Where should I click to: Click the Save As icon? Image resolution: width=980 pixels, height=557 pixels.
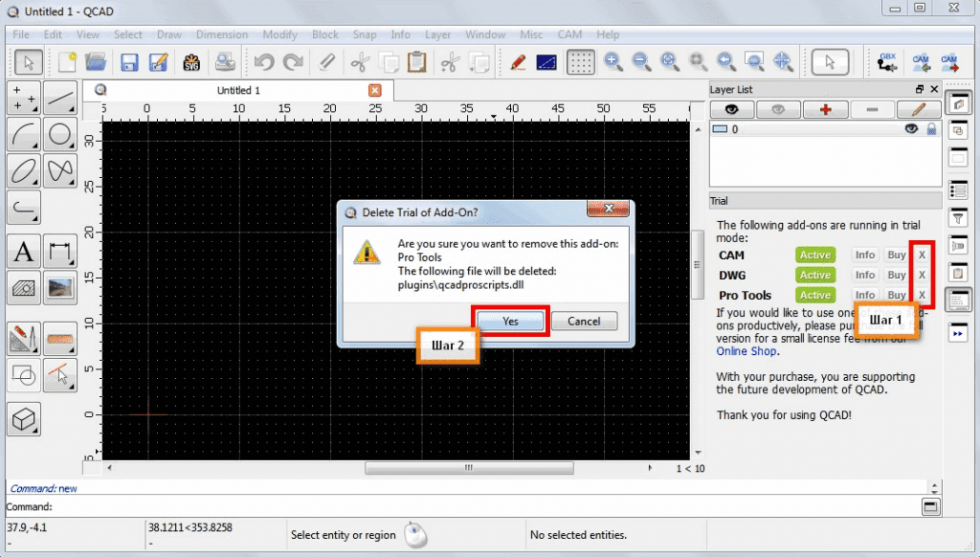[159, 62]
